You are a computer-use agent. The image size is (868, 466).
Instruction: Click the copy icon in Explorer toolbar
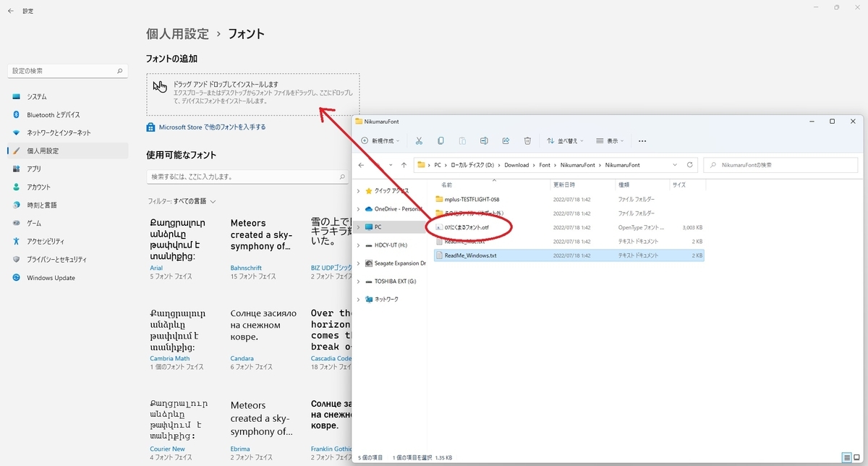[x=441, y=140]
